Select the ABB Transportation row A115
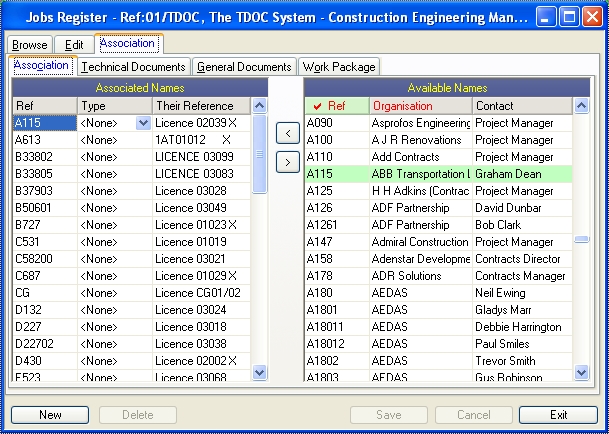Viewport: 609px width, 434px height. tap(438, 174)
